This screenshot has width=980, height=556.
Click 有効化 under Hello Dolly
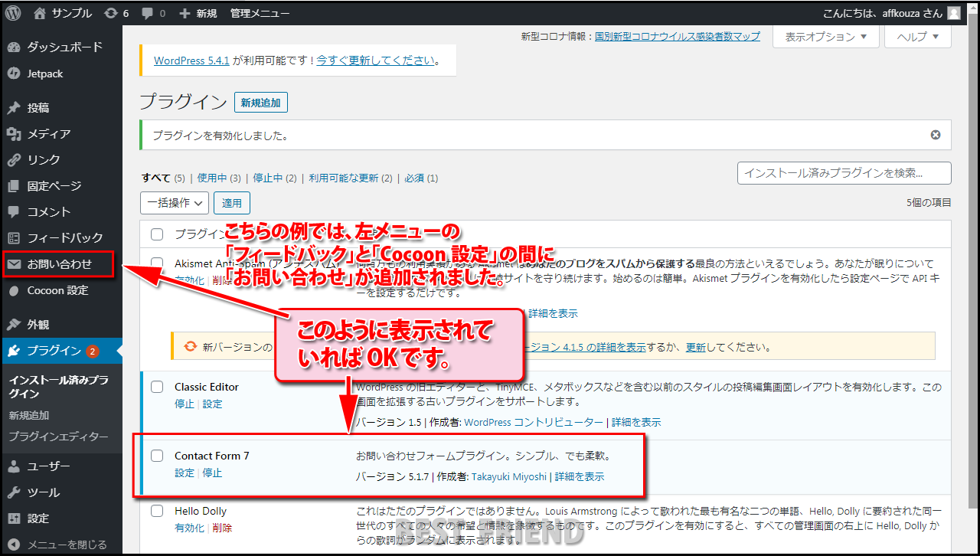pyautogui.click(x=189, y=528)
